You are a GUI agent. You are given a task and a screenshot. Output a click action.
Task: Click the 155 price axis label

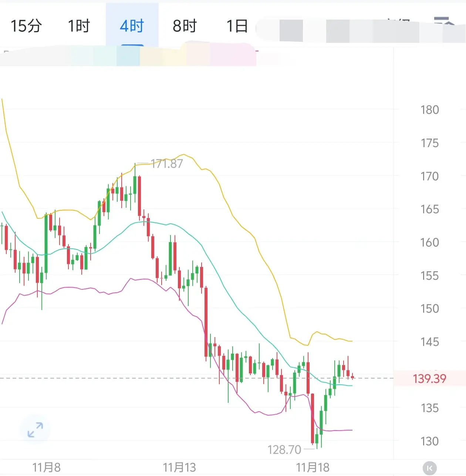click(x=429, y=276)
